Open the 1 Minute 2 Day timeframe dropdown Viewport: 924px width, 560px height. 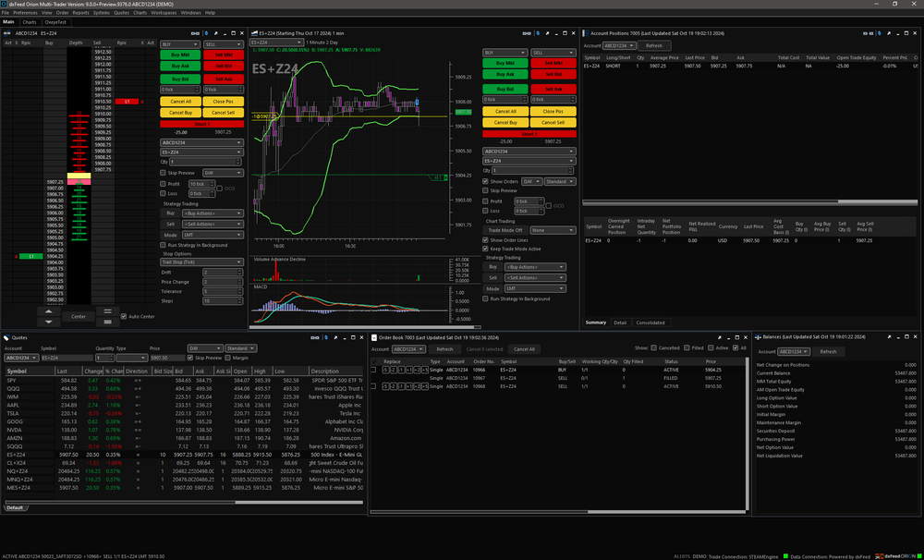(322, 42)
